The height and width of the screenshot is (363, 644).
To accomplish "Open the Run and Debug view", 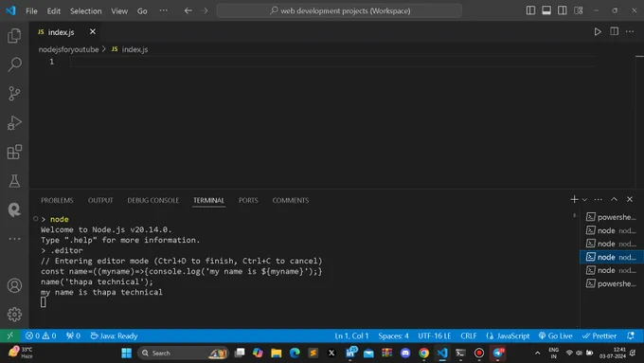I will pyautogui.click(x=14, y=122).
